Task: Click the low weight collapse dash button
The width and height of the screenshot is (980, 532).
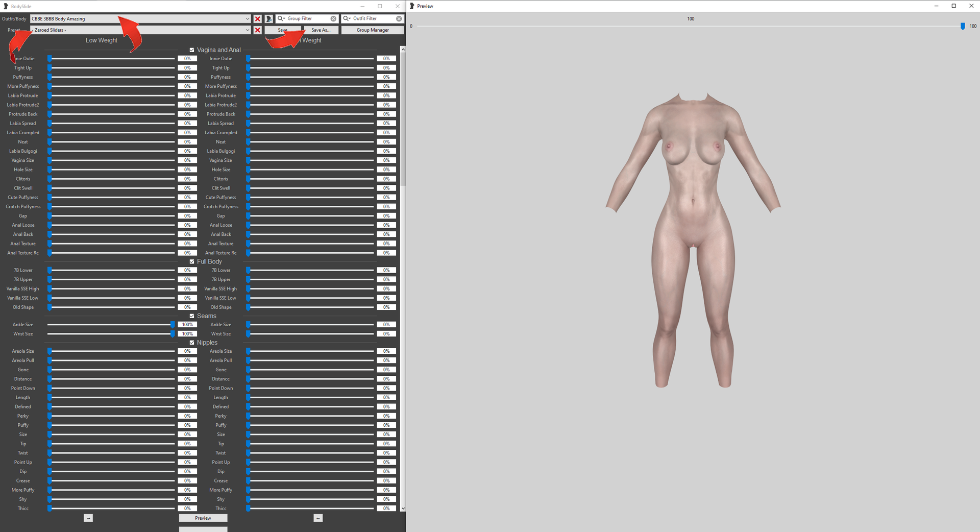Action: (x=88, y=518)
